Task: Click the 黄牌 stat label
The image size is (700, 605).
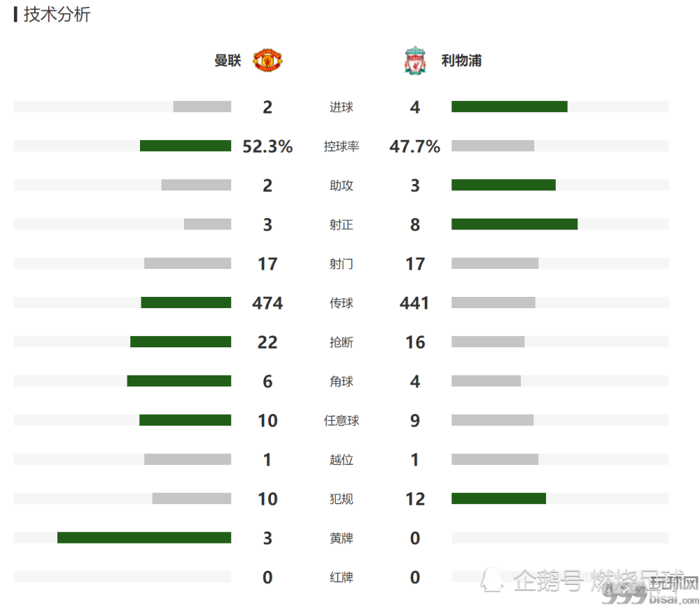Action: (x=341, y=538)
